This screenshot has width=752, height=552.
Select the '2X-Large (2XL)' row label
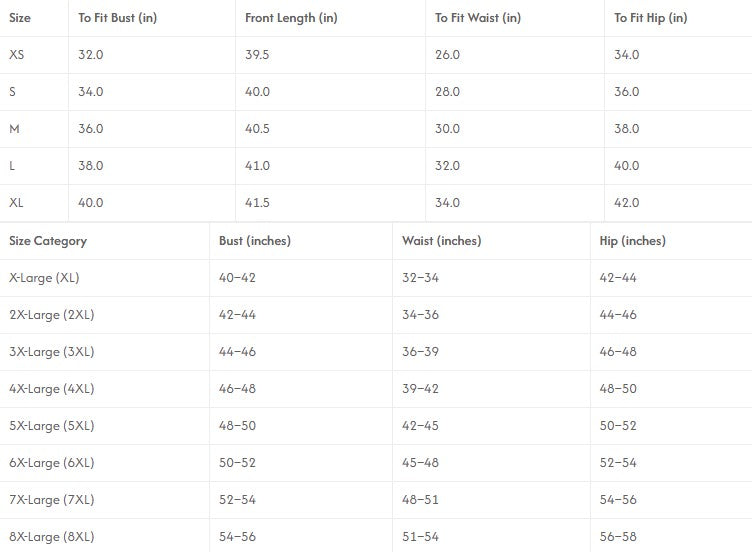click(x=51, y=315)
